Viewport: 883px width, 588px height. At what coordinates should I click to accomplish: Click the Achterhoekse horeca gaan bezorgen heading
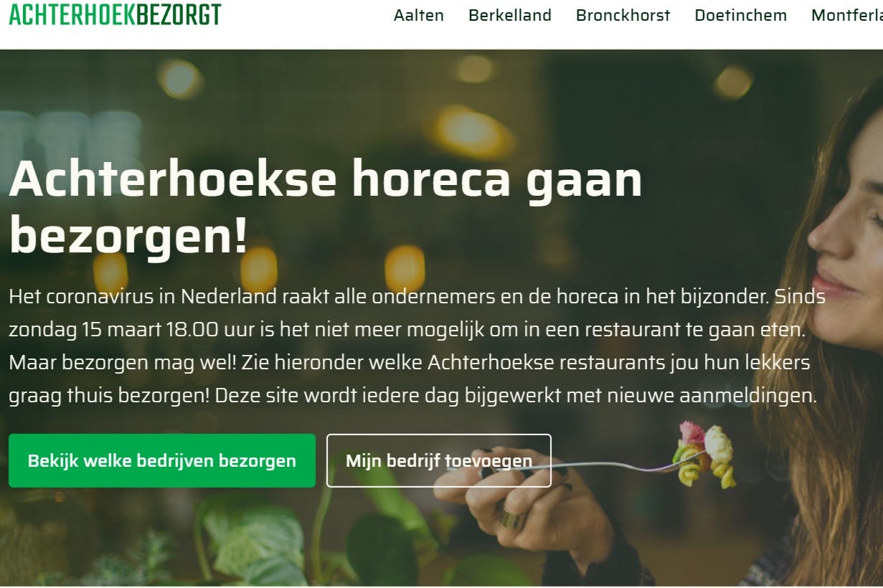tap(325, 207)
